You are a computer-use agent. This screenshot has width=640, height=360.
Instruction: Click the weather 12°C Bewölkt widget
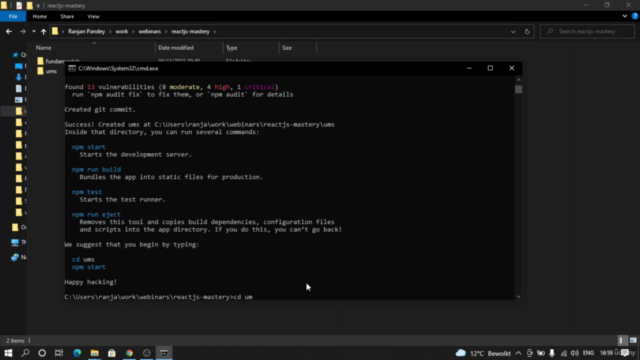coord(483,353)
